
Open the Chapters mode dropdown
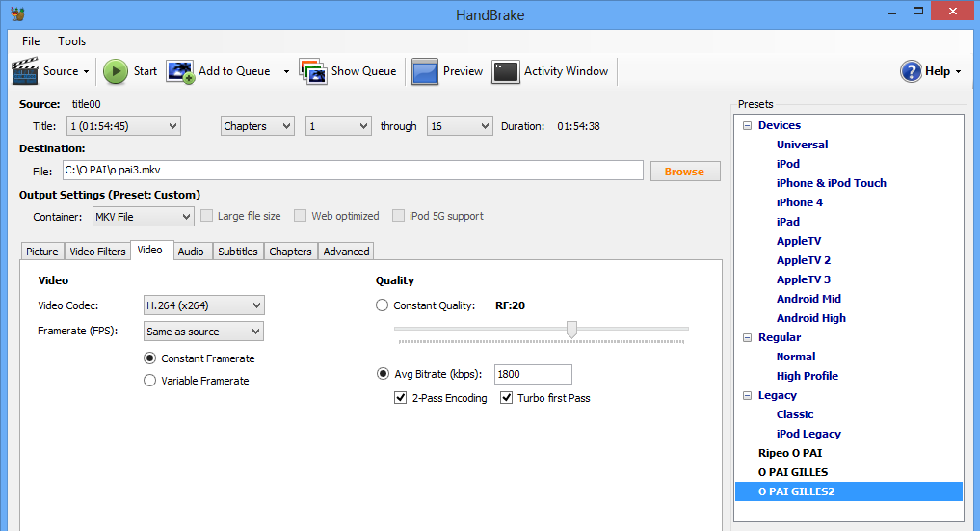tap(257, 126)
